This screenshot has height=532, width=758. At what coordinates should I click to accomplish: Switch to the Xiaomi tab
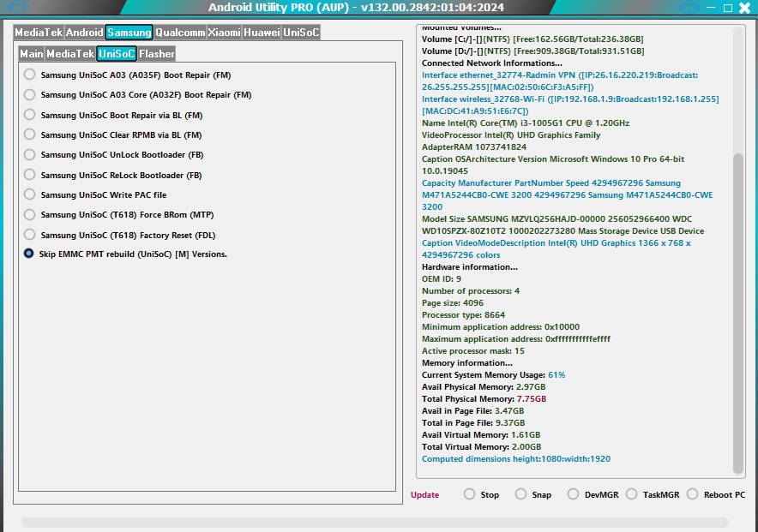tap(226, 32)
